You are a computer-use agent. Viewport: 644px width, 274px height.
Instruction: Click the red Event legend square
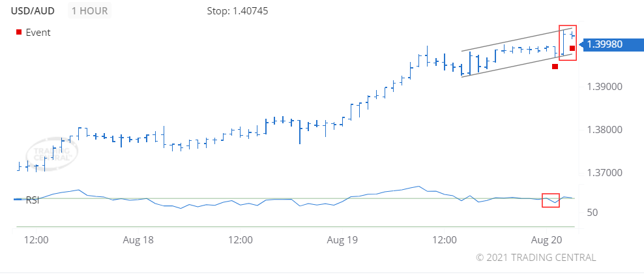pyautogui.click(x=19, y=33)
